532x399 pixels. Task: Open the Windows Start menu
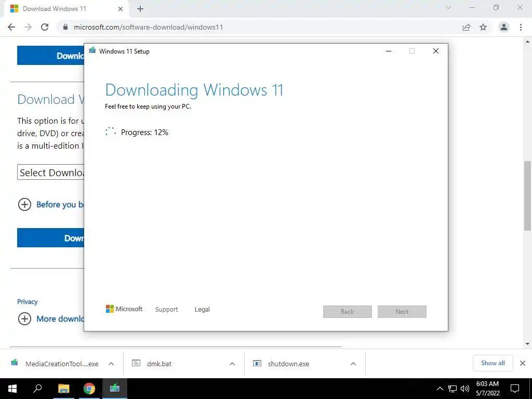[x=12, y=389]
